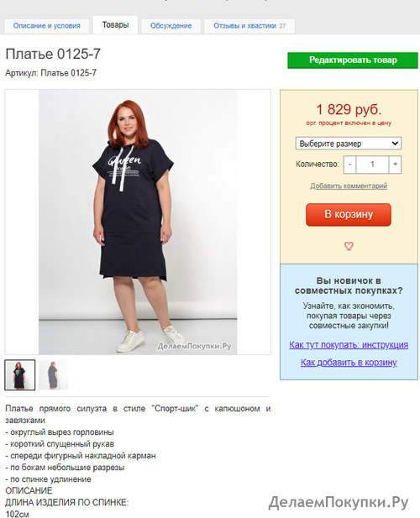This screenshot has width=420, height=518.
Task: Open the 'Описание и условия' tab
Action: click(x=46, y=26)
